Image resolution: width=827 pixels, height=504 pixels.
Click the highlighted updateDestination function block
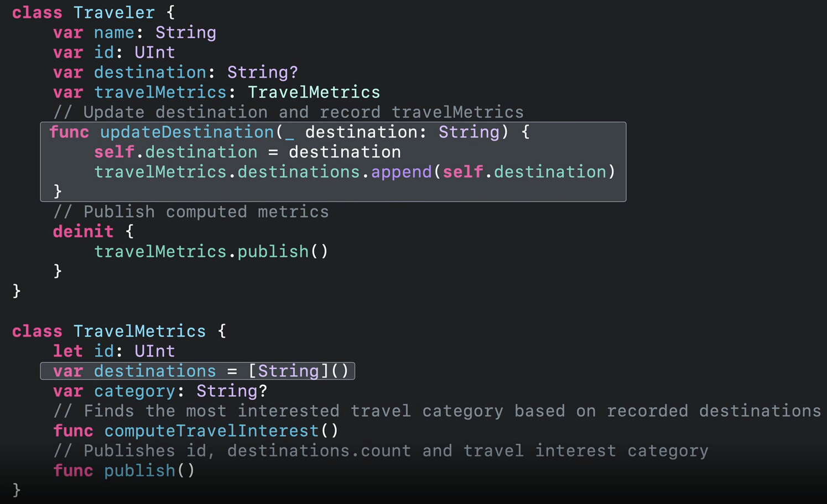[x=332, y=162]
